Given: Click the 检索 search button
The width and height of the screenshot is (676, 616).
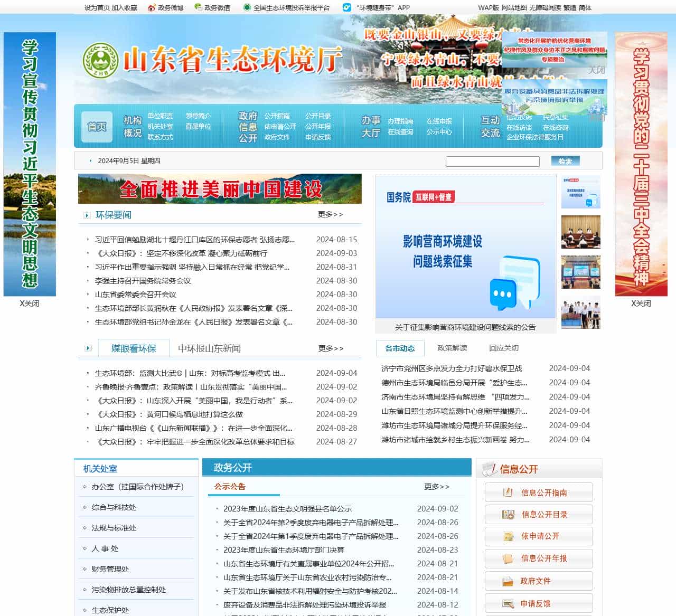Looking at the screenshot, I should coord(565,161).
